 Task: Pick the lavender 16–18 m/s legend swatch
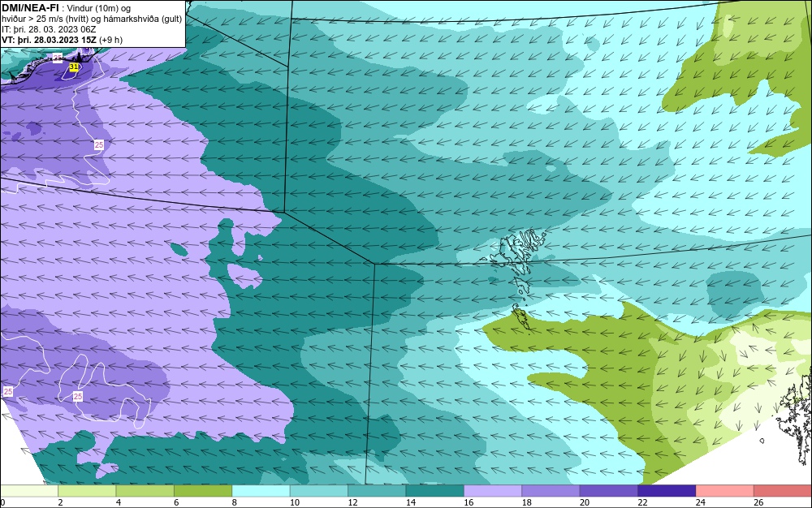click(493, 491)
